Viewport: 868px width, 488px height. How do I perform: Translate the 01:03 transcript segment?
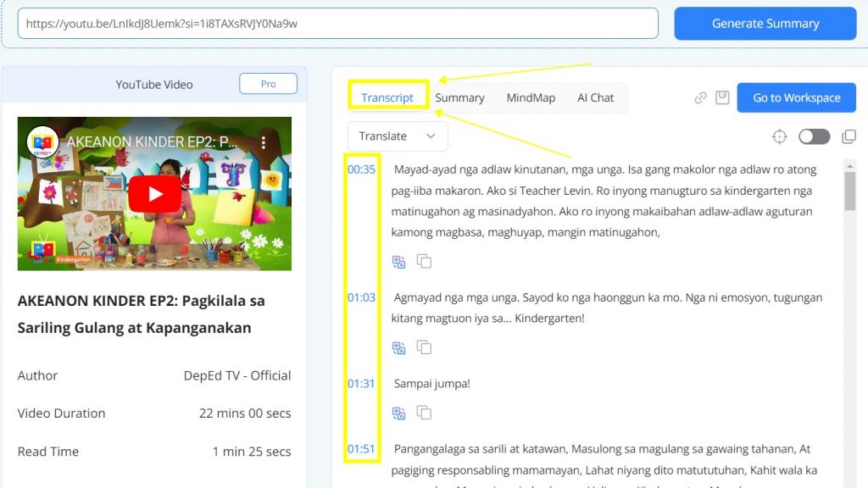pos(399,347)
